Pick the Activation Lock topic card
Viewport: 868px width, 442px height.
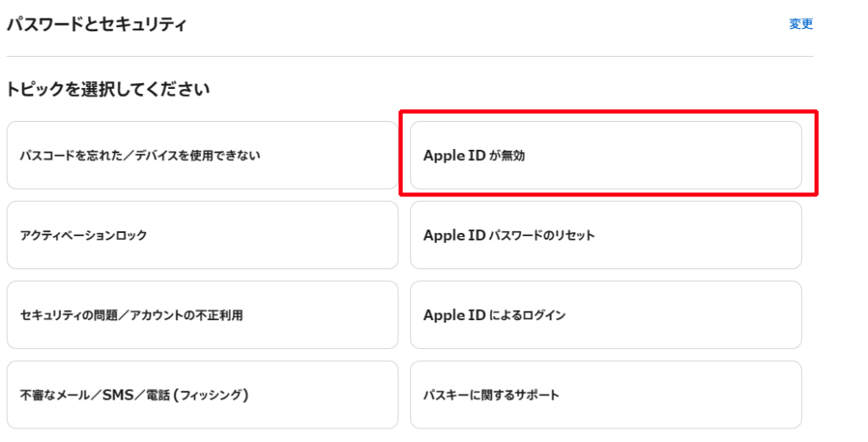202,235
